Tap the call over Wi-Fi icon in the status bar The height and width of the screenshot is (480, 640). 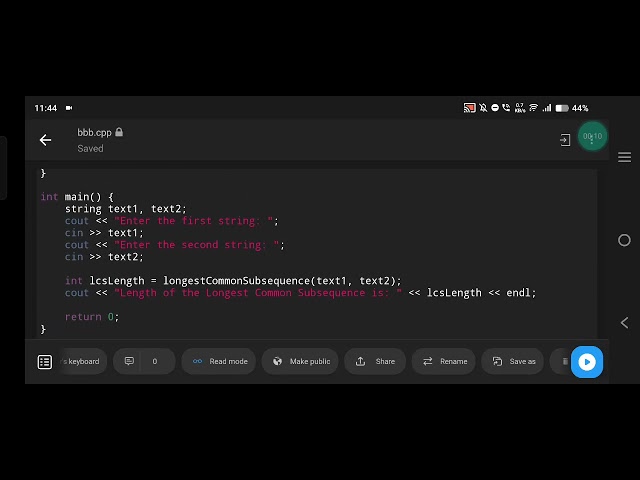[x=506, y=108]
